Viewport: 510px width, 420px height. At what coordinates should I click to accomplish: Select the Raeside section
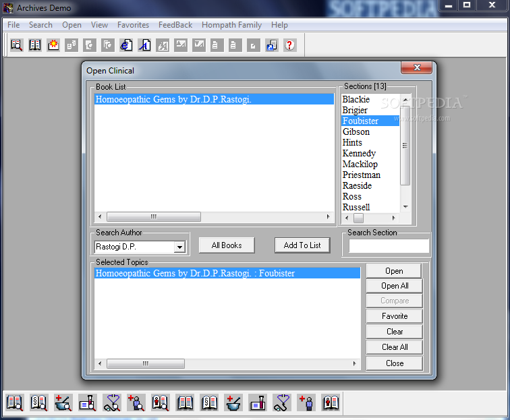pos(370,185)
